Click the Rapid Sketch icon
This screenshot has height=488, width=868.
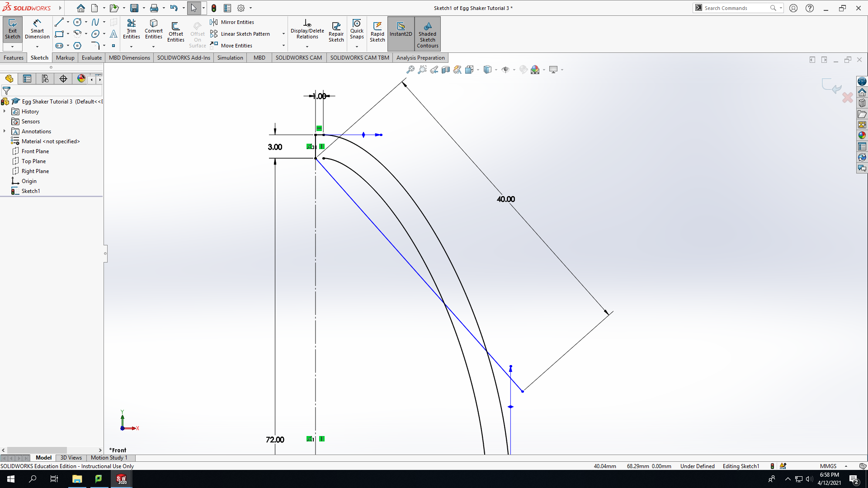coord(377,32)
